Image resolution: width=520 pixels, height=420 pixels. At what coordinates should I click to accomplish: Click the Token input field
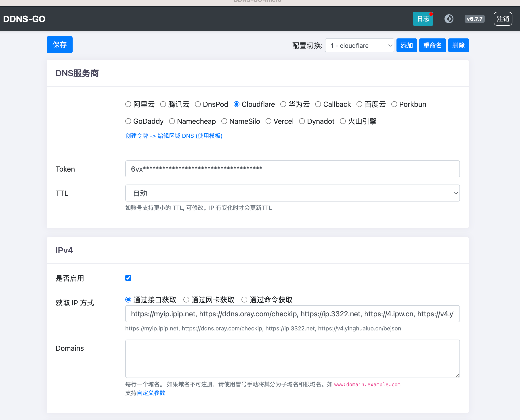[x=292, y=169]
